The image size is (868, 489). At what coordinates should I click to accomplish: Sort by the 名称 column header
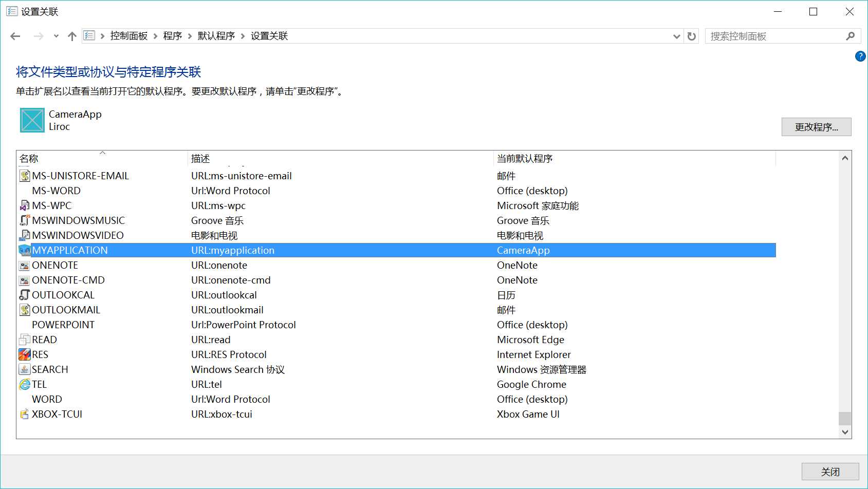click(102, 158)
